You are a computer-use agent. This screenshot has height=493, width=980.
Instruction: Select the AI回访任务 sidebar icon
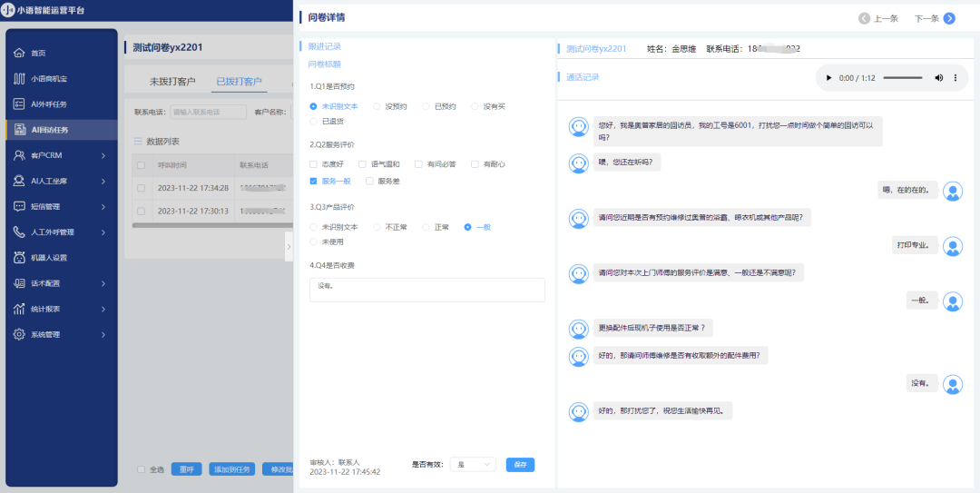(19, 130)
